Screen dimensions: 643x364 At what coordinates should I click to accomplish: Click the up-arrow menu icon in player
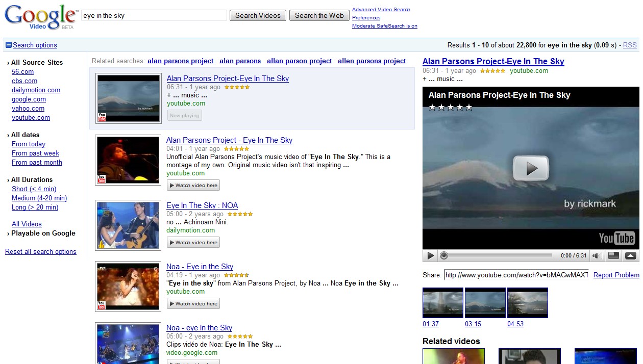(631, 255)
